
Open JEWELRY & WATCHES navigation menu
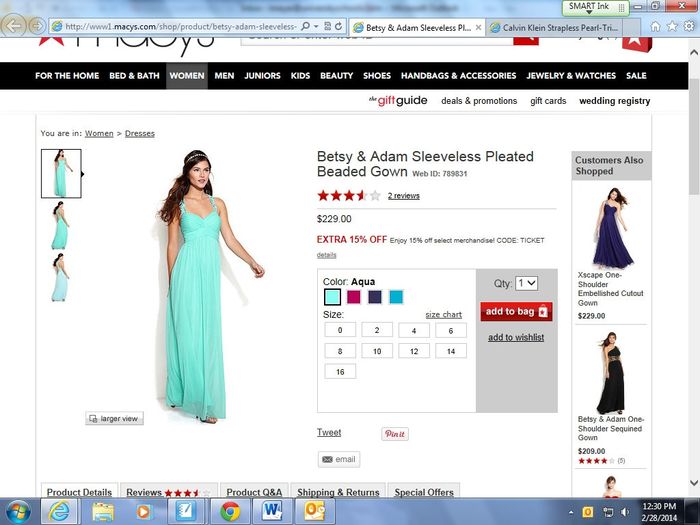point(571,75)
